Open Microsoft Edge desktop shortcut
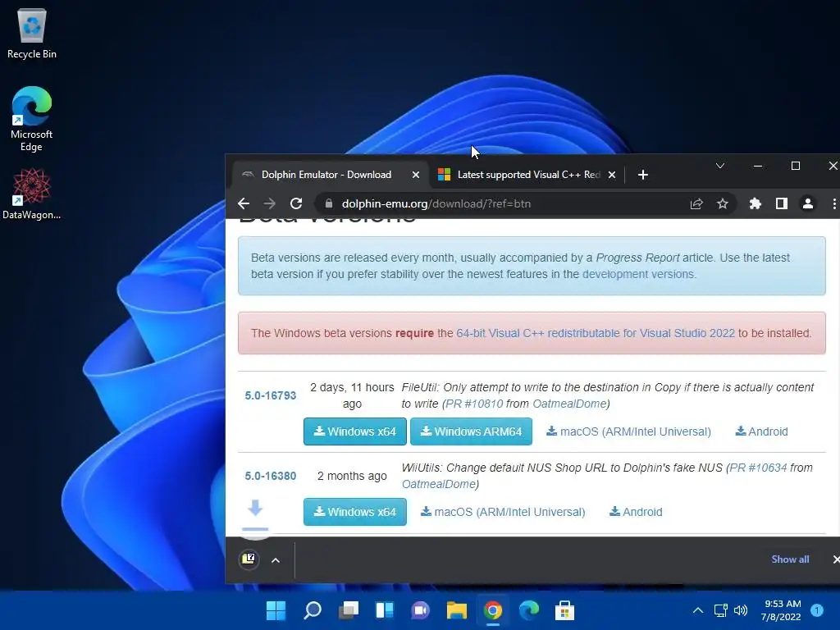 [x=32, y=119]
